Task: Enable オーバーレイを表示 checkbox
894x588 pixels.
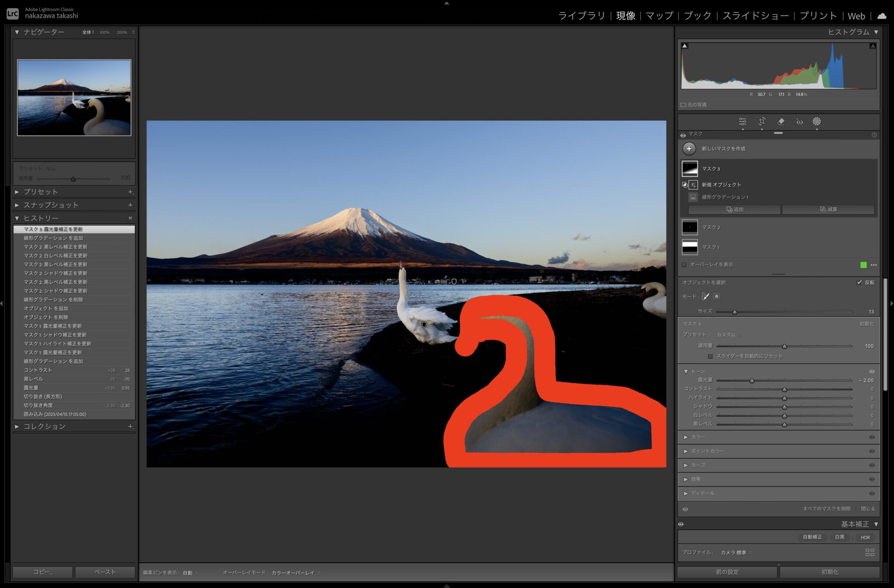Action: point(684,265)
